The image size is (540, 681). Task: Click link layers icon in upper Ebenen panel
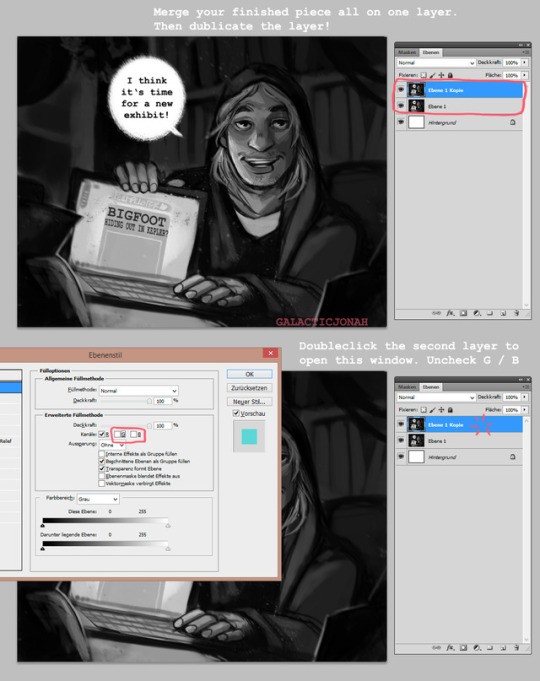pyautogui.click(x=436, y=313)
